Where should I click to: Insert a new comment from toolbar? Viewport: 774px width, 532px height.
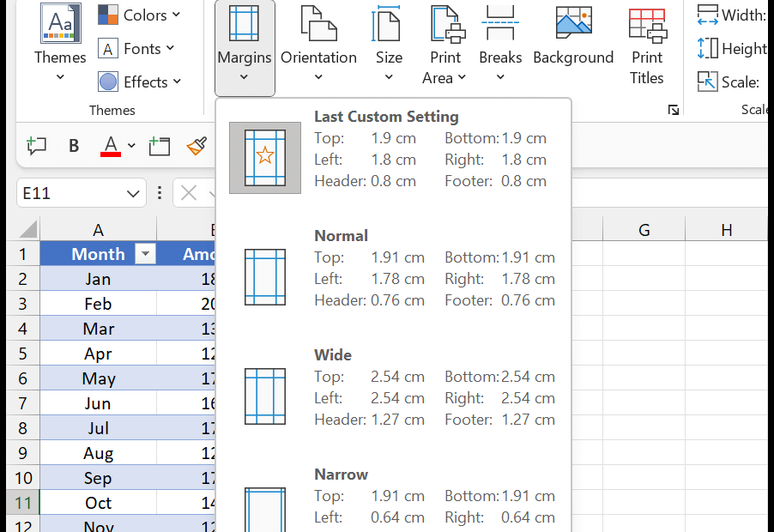click(37, 146)
